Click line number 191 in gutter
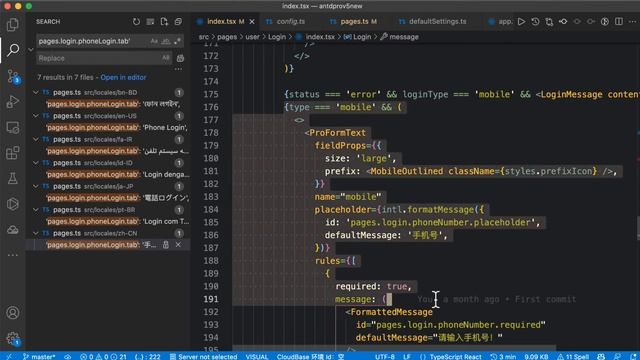Viewport: 640px width, 360px height. point(211,299)
